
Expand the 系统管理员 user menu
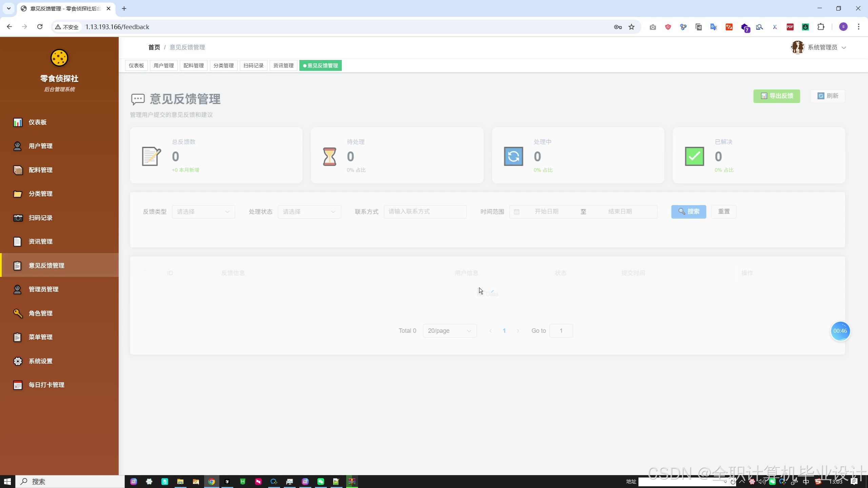pos(822,47)
